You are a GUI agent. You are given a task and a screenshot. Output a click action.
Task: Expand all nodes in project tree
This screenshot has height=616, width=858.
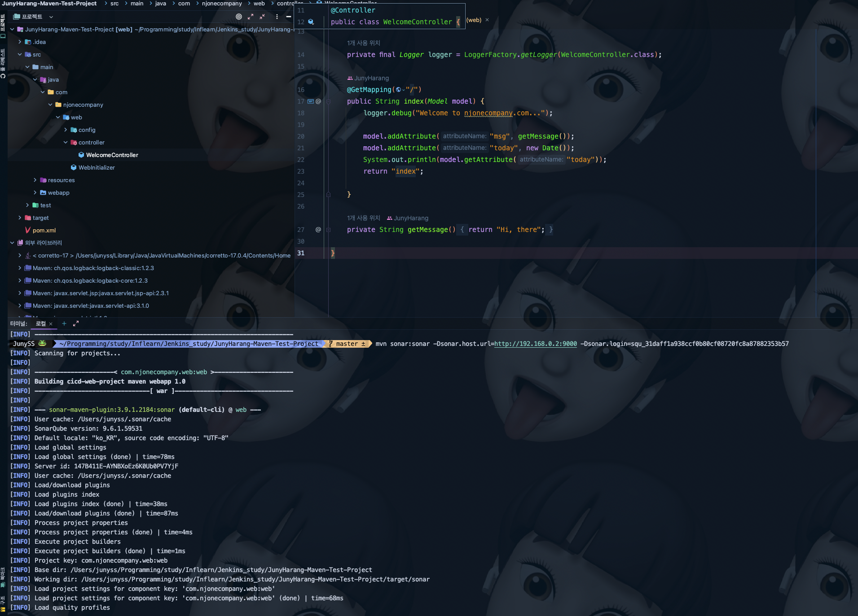pyautogui.click(x=251, y=17)
